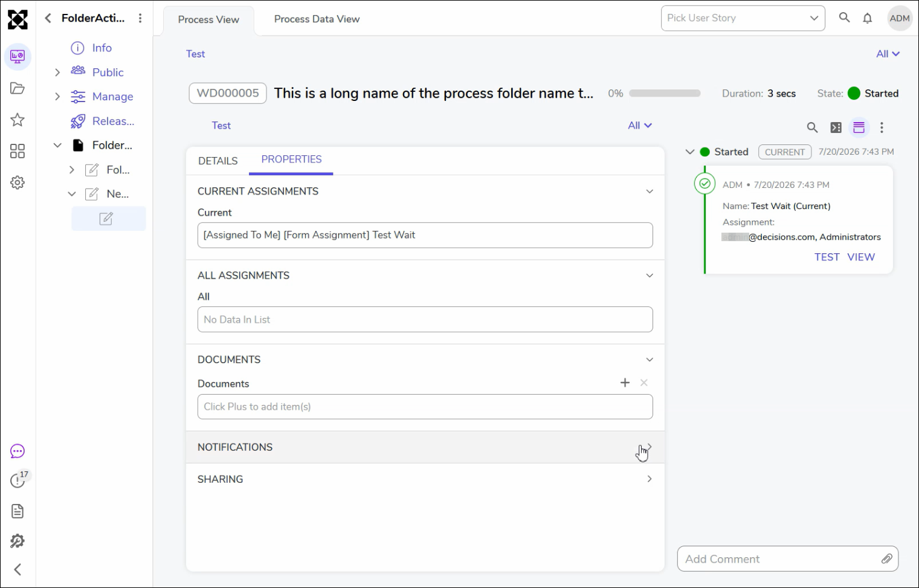Click the CURRENT badge on timeline
This screenshot has width=919, height=588.
pyautogui.click(x=785, y=152)
